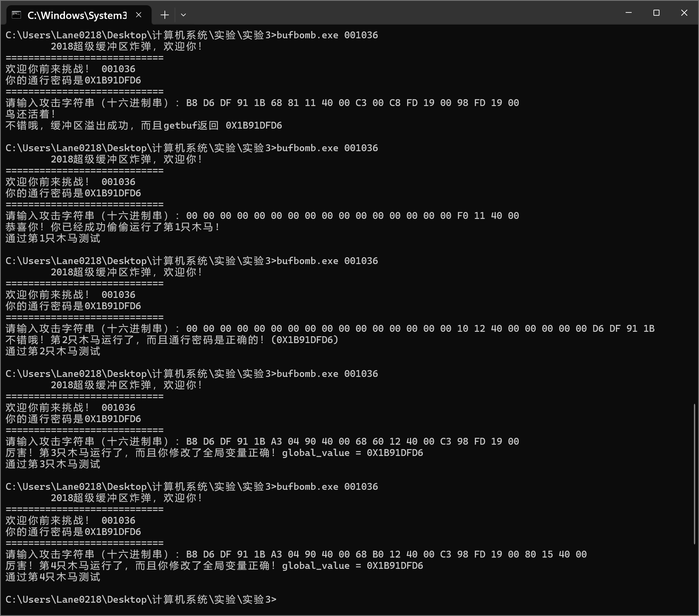The height and width of the screenshot is (616, 699).
Task: Click the text '通过第4只木马测试'
Action: coord(53,577)
